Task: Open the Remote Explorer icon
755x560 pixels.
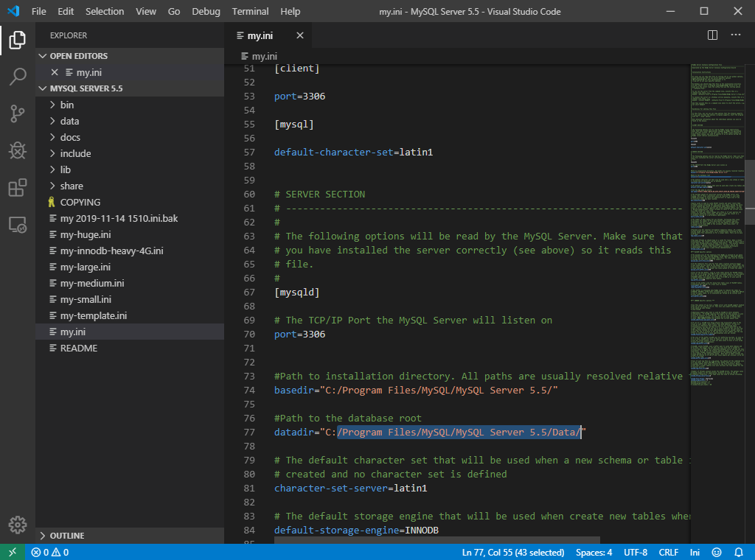Action: [18, 225]
